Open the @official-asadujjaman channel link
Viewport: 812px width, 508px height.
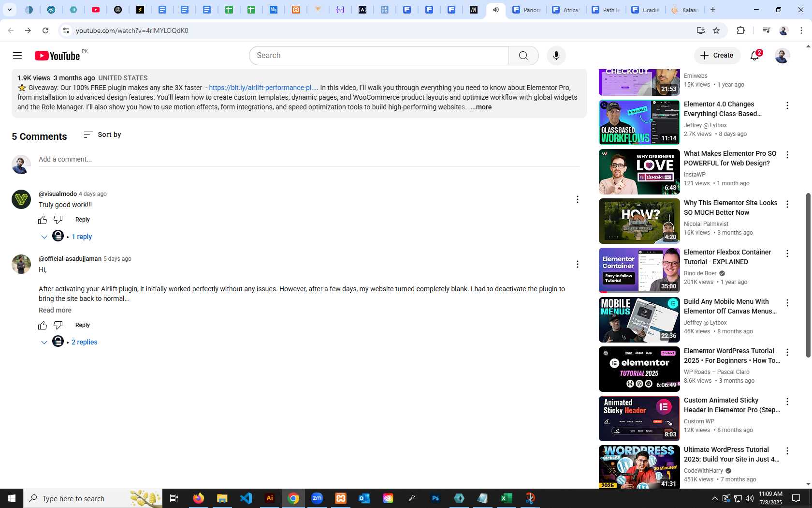point(70,259)
